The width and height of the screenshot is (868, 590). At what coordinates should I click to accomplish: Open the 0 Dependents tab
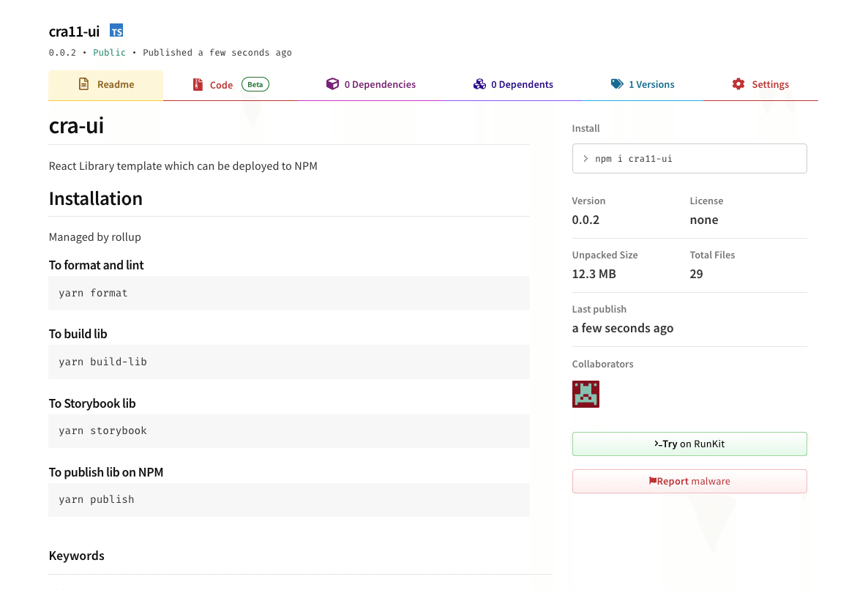point(513,85)
